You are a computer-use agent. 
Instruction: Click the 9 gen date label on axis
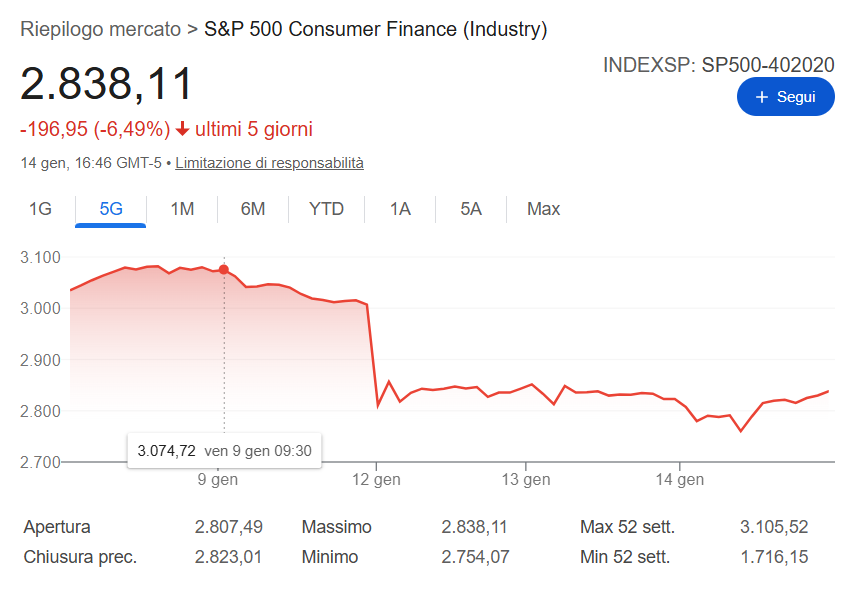tap(218, 480)
